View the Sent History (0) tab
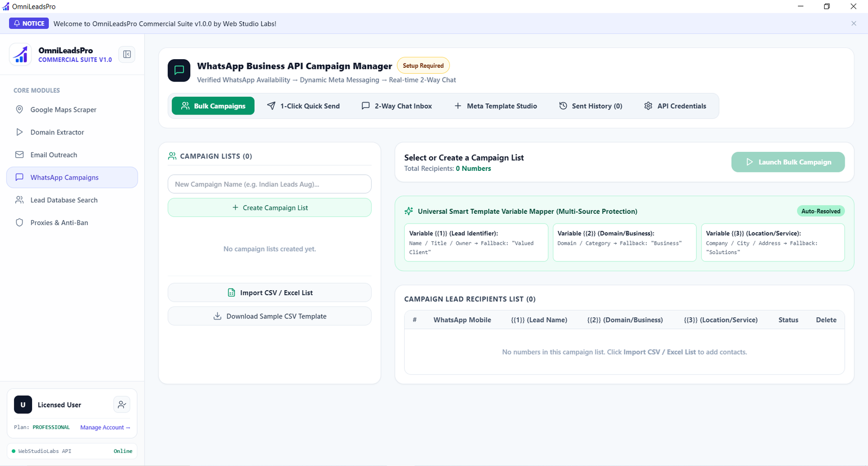 591,106
